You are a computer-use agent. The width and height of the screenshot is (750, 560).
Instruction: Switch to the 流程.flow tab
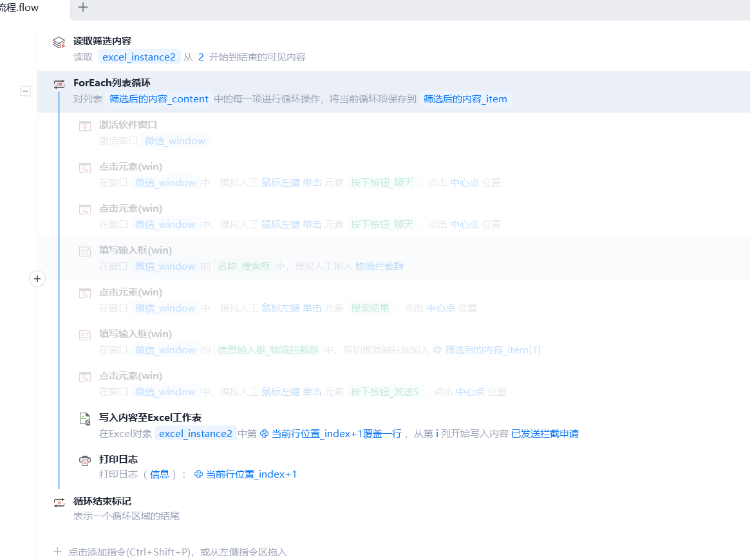19,8
